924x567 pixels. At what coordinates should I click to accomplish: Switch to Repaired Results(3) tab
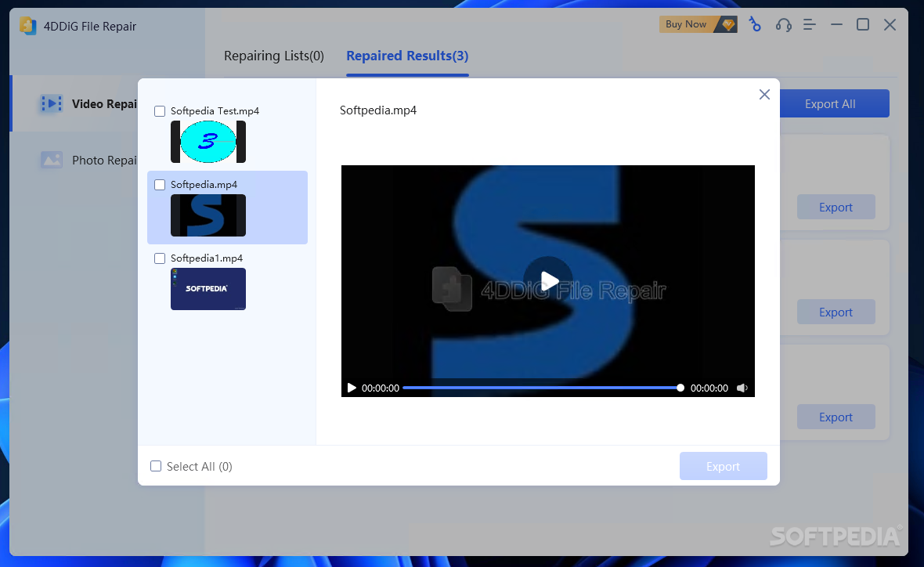click(x=407, y=56)
